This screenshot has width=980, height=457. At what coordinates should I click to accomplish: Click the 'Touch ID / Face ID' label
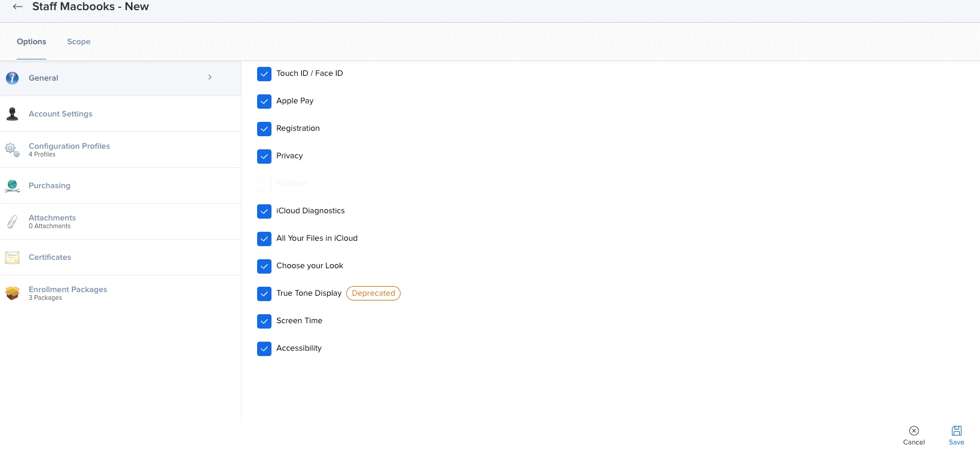coord(310,73)
